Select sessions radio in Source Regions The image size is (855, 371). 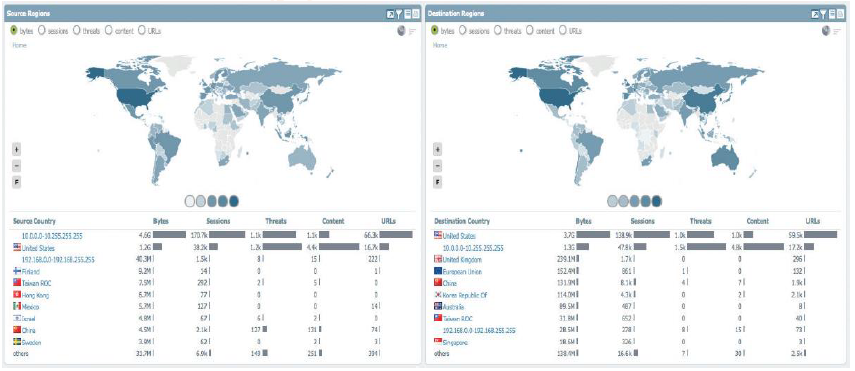click(x=42, y=31)
